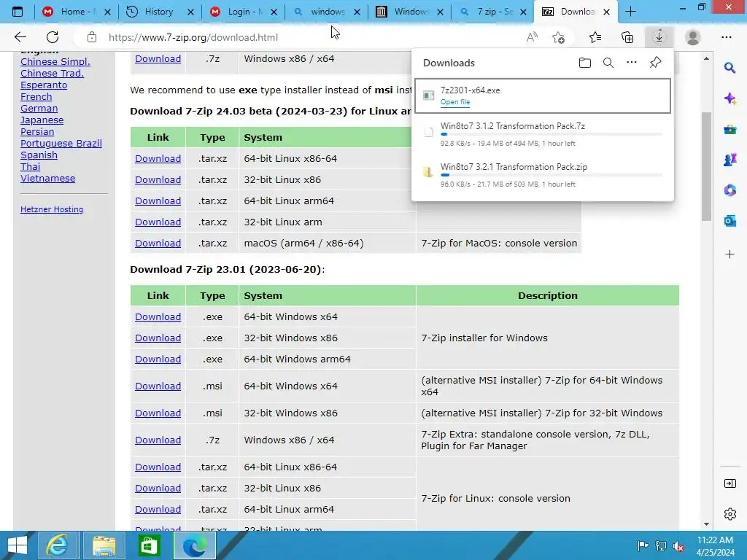Screen dimensions: 747x560
Task: Close the History tab
Action: [190, 12]
